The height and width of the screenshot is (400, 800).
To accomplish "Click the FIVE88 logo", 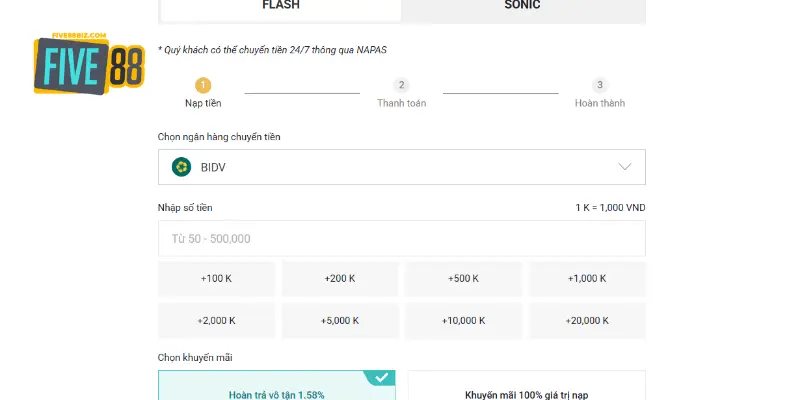I will click(x=89, y=64).
